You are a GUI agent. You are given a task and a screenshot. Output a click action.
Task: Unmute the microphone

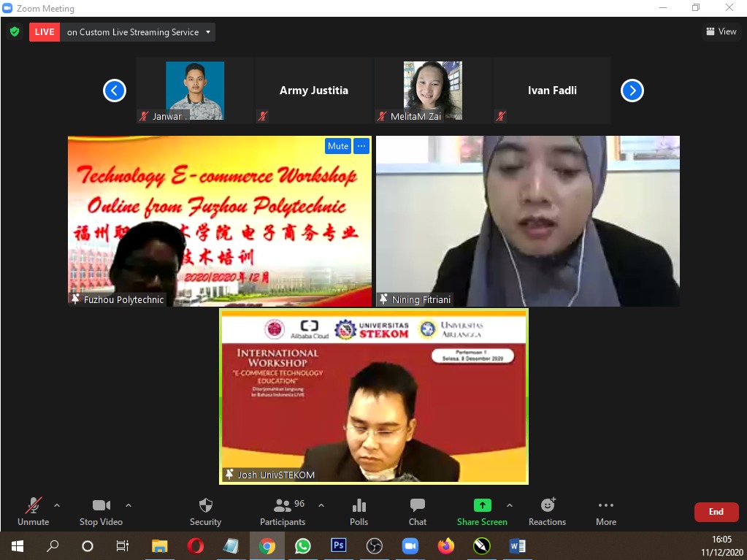34,512
